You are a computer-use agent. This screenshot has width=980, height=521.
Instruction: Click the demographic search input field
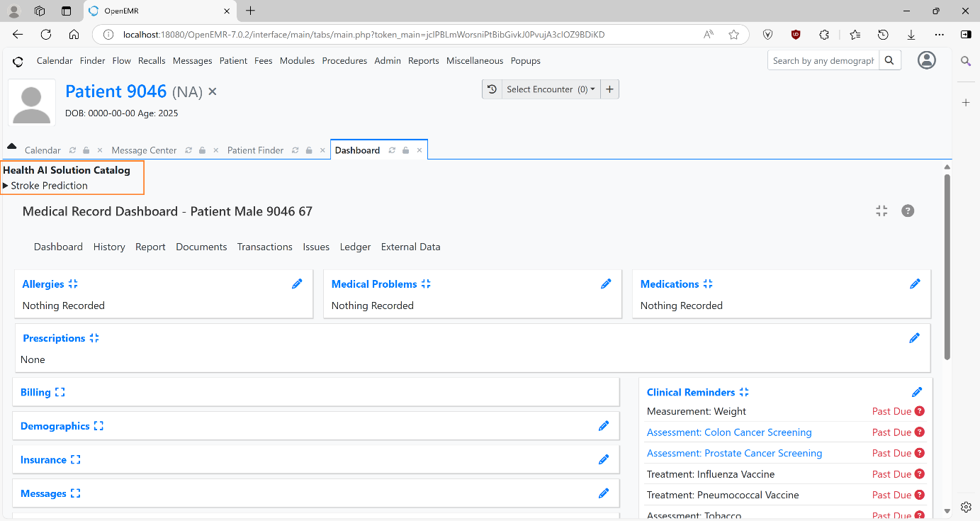pyautogui.click(x=822, y=60)
